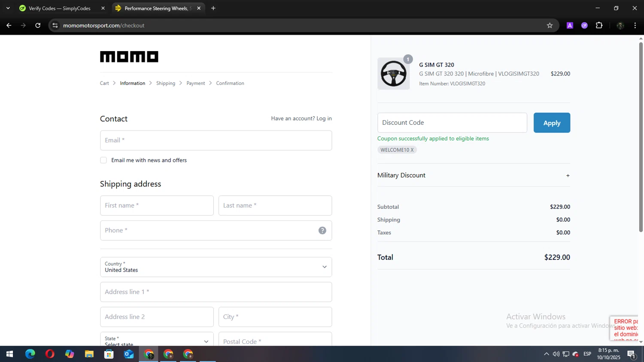Launch Microsoft Edge from the taskbar
The width and height of the screenshot is (644, 362).
30,354
